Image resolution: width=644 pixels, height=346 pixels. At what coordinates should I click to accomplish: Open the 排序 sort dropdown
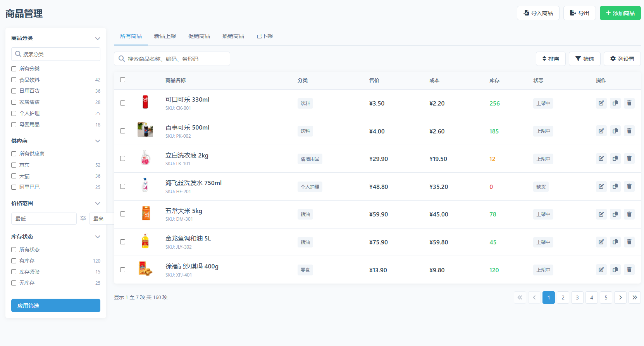coord(551,59)
